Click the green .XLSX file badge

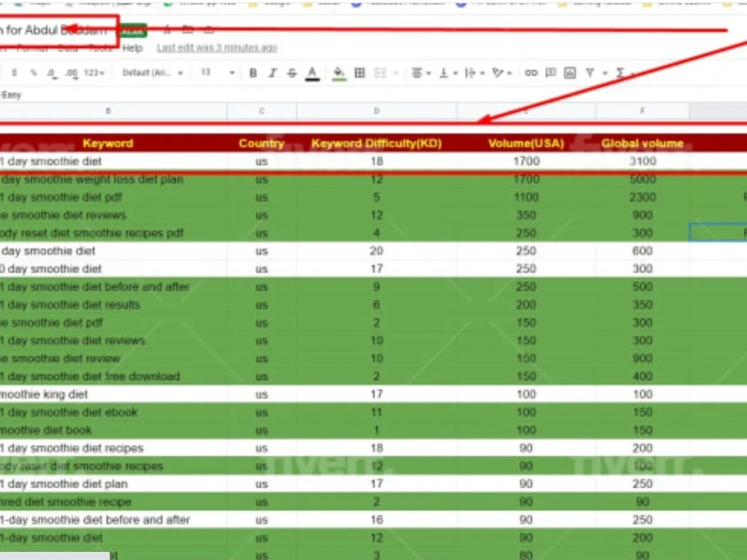click(x=132, y=31)
